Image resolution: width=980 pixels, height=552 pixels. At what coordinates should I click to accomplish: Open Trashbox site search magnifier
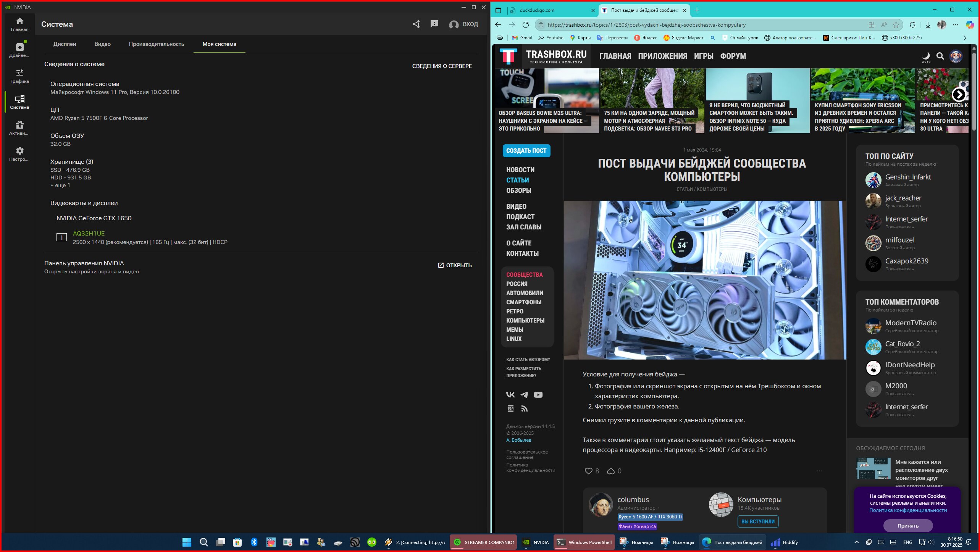[940, 56]
